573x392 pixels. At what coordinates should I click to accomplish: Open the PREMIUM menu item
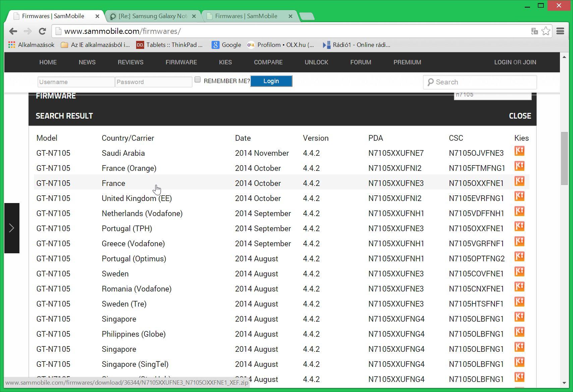tap(407, 62)
